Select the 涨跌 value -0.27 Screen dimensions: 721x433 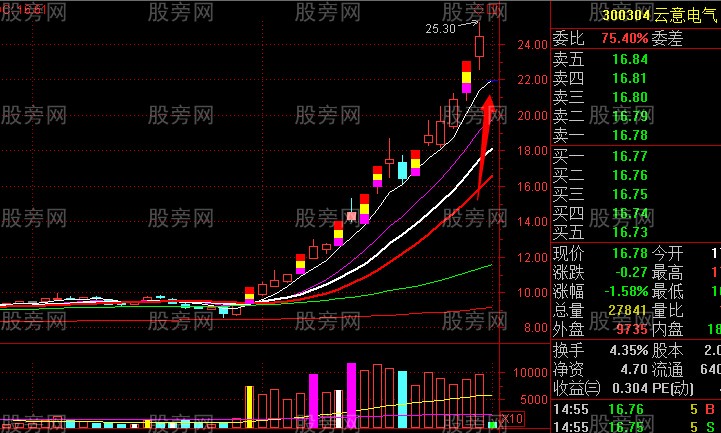[x=631, y=272]
